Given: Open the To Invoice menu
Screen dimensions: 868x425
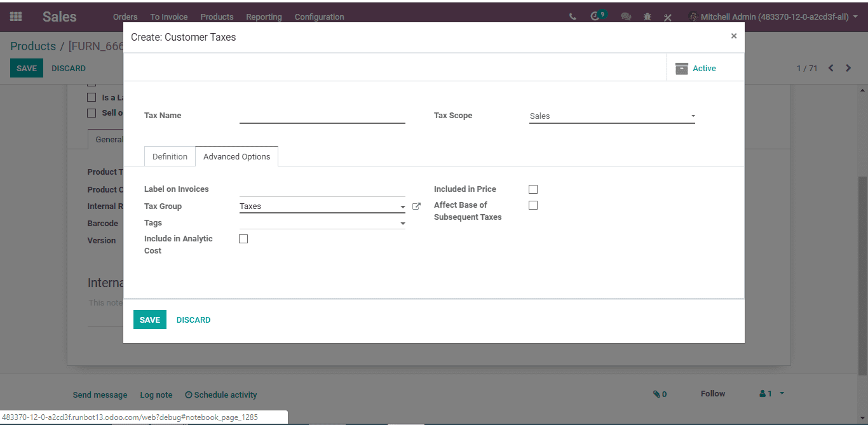Looking at the screenshot, I should click(169, 17).
